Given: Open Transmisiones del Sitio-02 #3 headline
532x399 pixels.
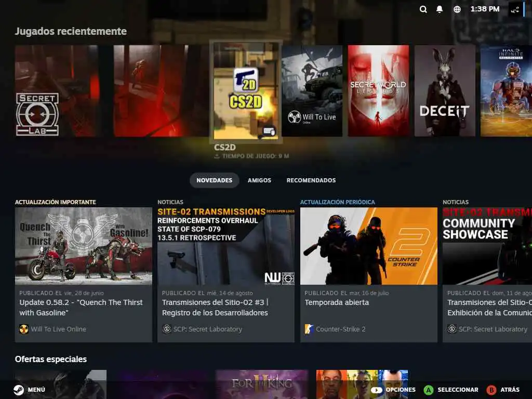Looking at the screenshot, I should coord(215,308).
